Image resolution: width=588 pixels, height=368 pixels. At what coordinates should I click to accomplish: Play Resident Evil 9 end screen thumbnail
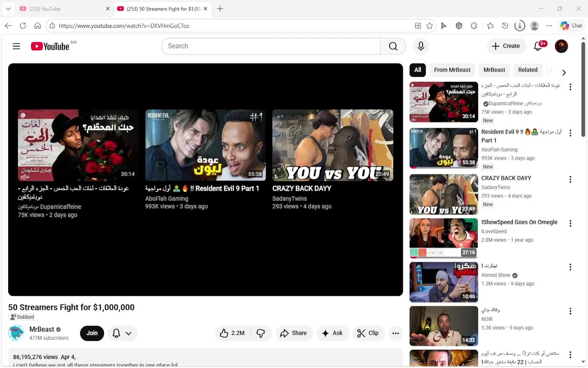click(206, 145)
